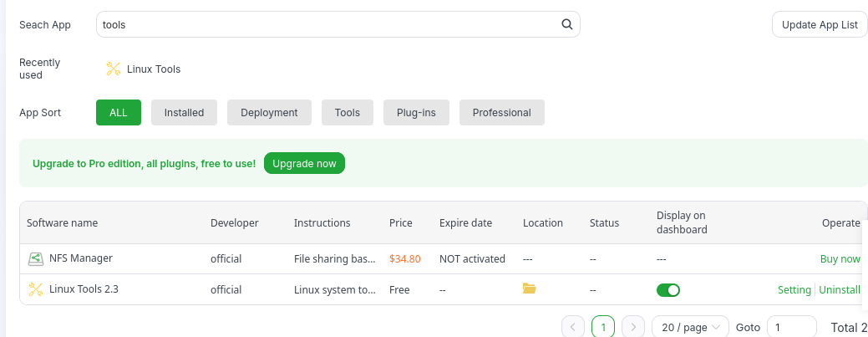Click Update App List button
The width and height of the screenshot is (868, 337).
click(819, 24)
